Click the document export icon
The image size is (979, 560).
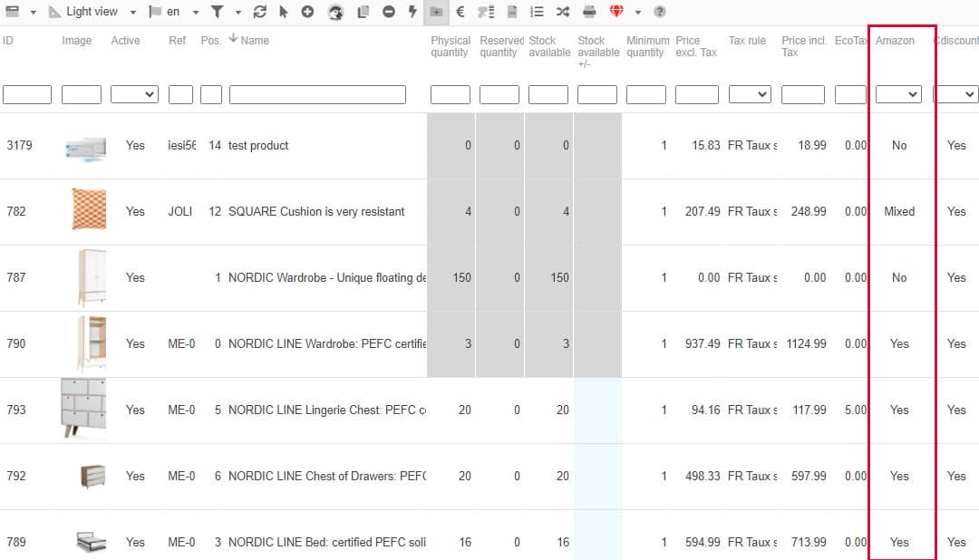[512, 11]
